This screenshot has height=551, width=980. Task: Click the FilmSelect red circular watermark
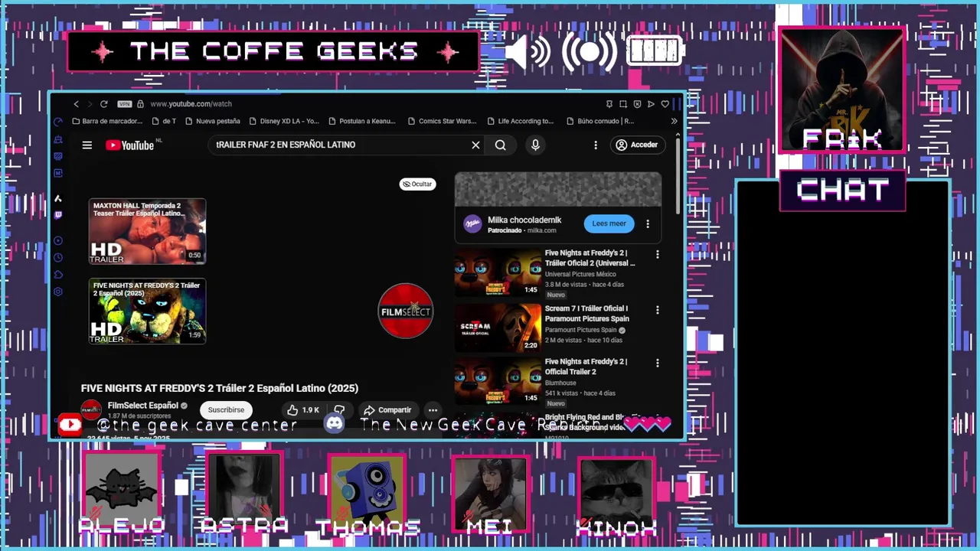(406, 311)
